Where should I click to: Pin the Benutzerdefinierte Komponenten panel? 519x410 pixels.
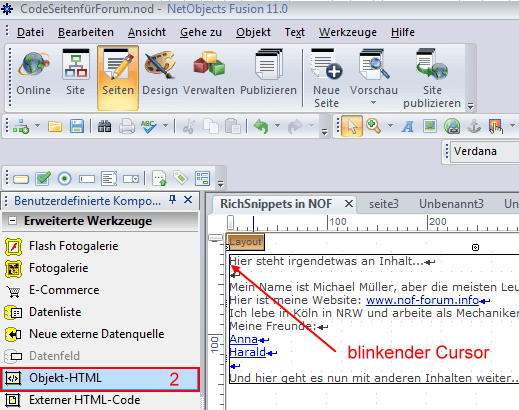[172, 200]
